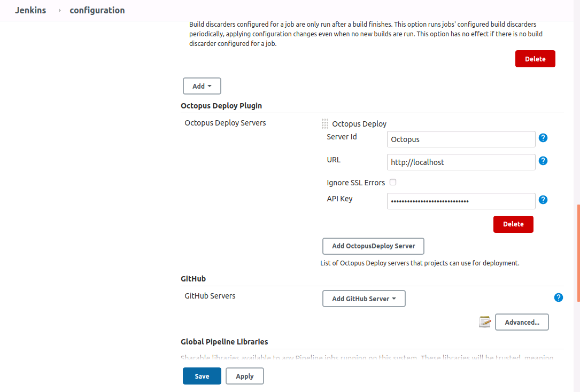Image resolution: width=580 pixels, height=392 pixels.
Task: Click the page's vertical scrollbar thumb
Action: click(578, 254)
